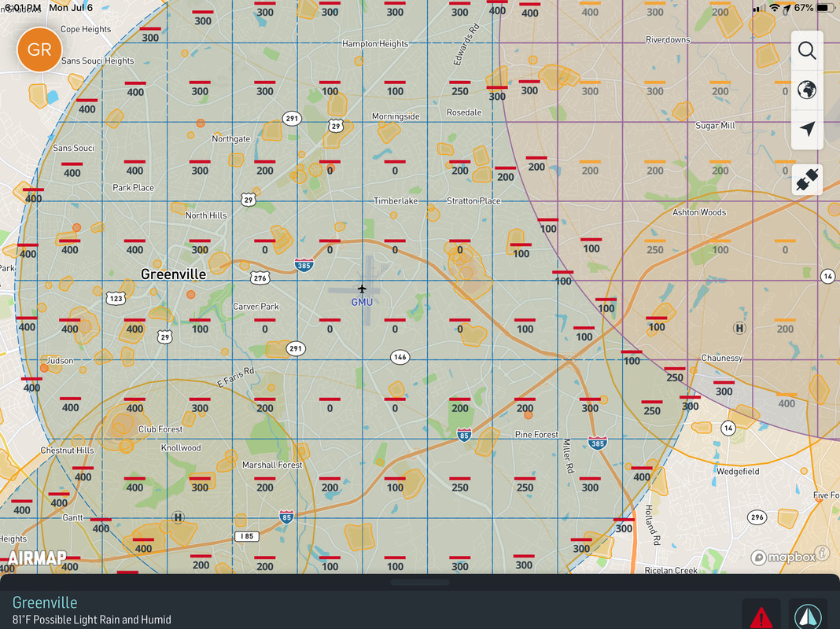
Task: Tap the AIRMAP logo watermark
Action: tap(37, 558)
